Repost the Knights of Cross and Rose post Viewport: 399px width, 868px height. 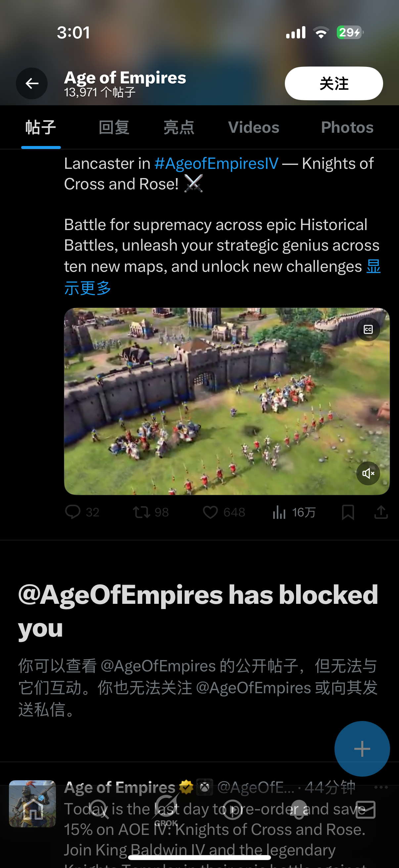coord(151,512)
